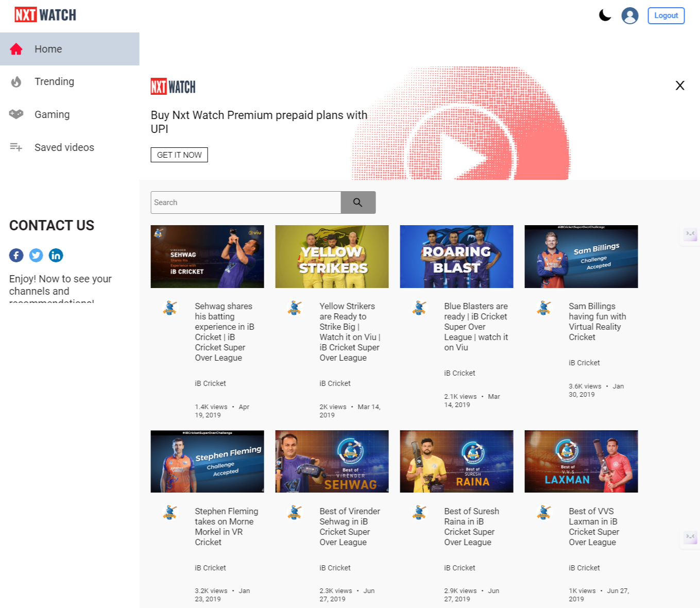The image size is (700, 608).
Task: Click '3.6K views' under Sam Billings video
Action: (585, 386)
